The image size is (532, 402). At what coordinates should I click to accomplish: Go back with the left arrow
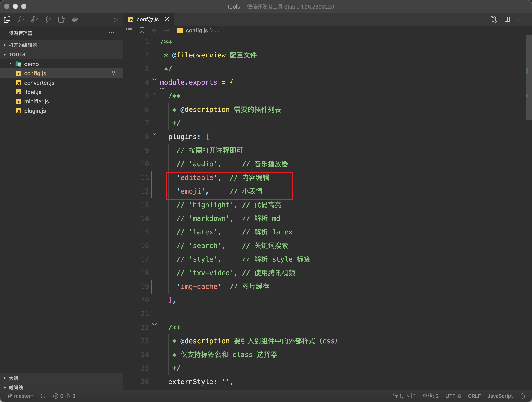(155, 30)
